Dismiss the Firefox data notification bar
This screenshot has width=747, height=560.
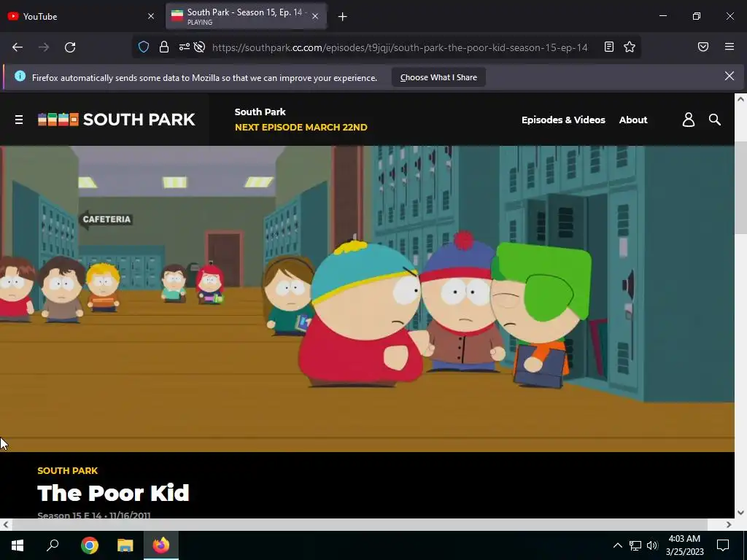729,76
